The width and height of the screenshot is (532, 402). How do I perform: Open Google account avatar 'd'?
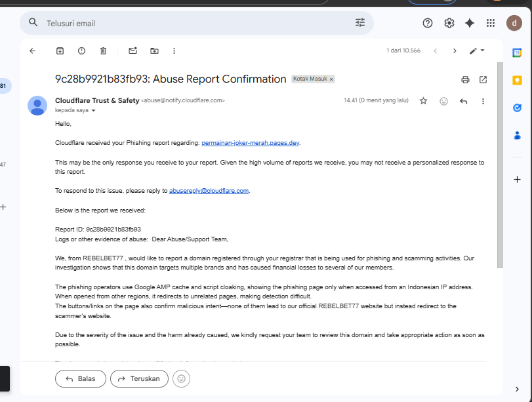pyautogui.click(x=514, y=23)
